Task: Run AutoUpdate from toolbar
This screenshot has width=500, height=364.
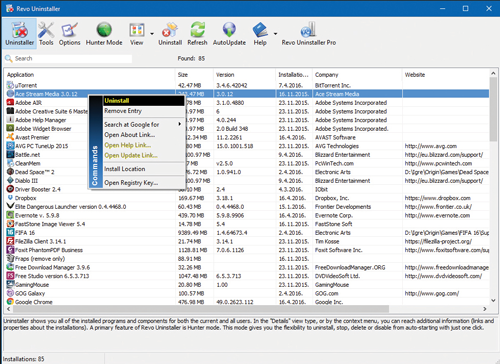Action: pyautogui.click(x=229, y=33)
